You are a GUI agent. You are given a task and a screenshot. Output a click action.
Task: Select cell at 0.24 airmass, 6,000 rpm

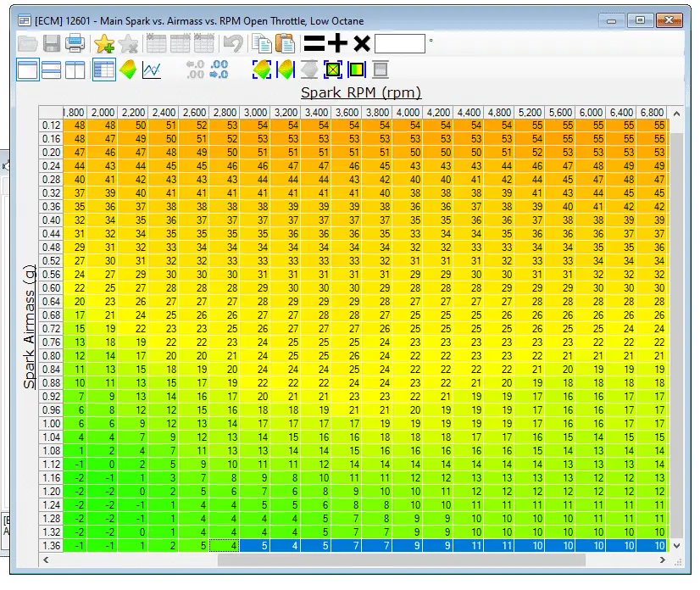[x=591, y=166]
